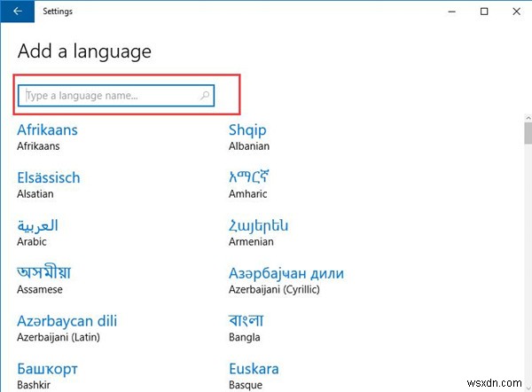Close the Settings window
This screenshot has height=392, width=532.
pyautogui.click(x=516, y=12)
